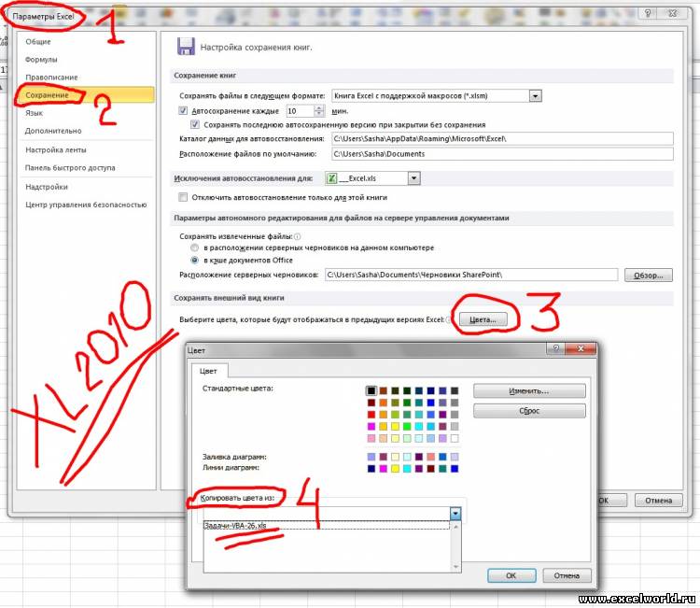
Task: Click info icon beside Сохранять извлеченные файлы
Action: pyautogui.click(x=298, y=236)
